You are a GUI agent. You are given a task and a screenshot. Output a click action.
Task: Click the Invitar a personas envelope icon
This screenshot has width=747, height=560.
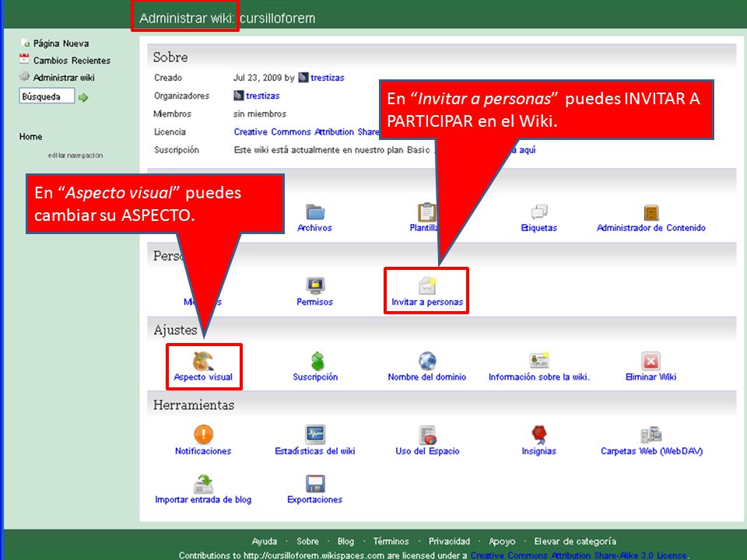(427, 285)
